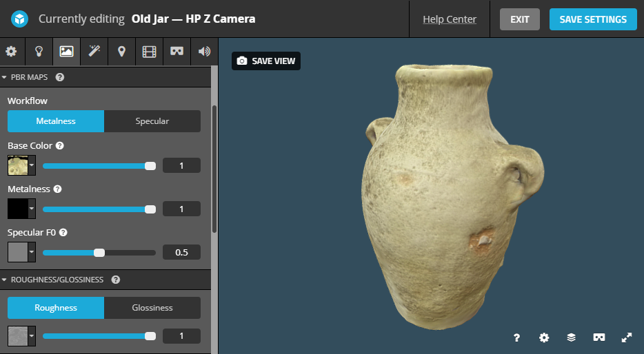Screen dimensions: 644x354
Task: Open the Help Center link
Action: click(x=450, y=19)
